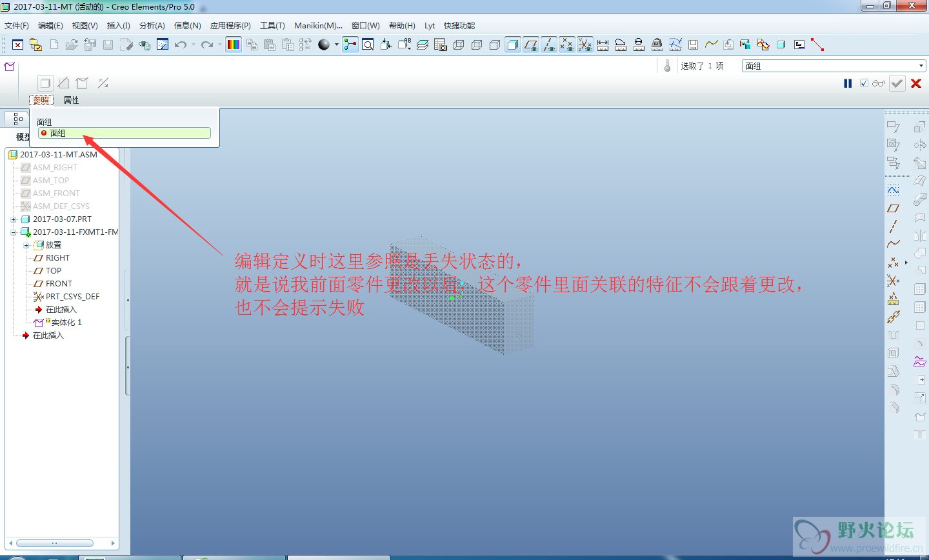Click the redo arrow icon
This screenshot has height=560, width=929.
(x=207, y=45)
